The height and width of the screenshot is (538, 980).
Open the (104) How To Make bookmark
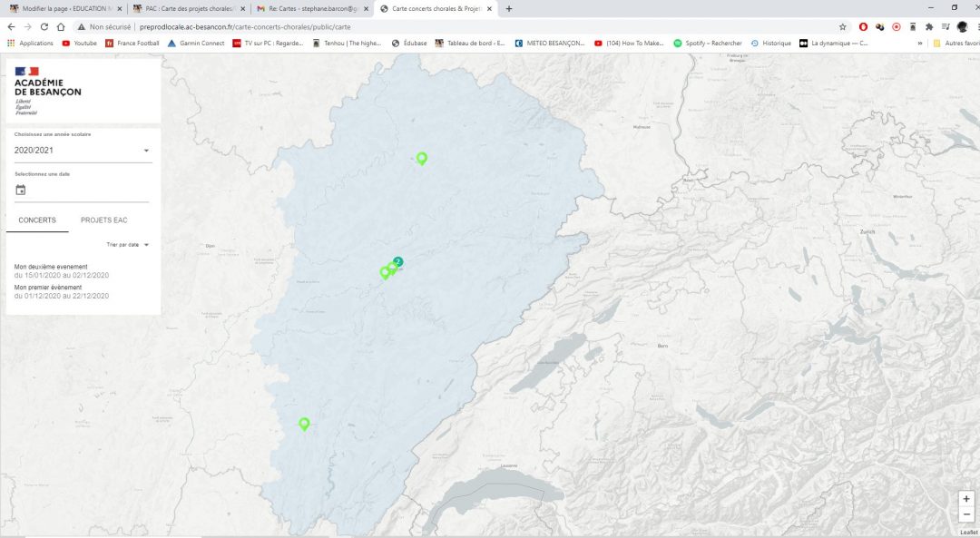pyautogui.click(x=629, y=44)
